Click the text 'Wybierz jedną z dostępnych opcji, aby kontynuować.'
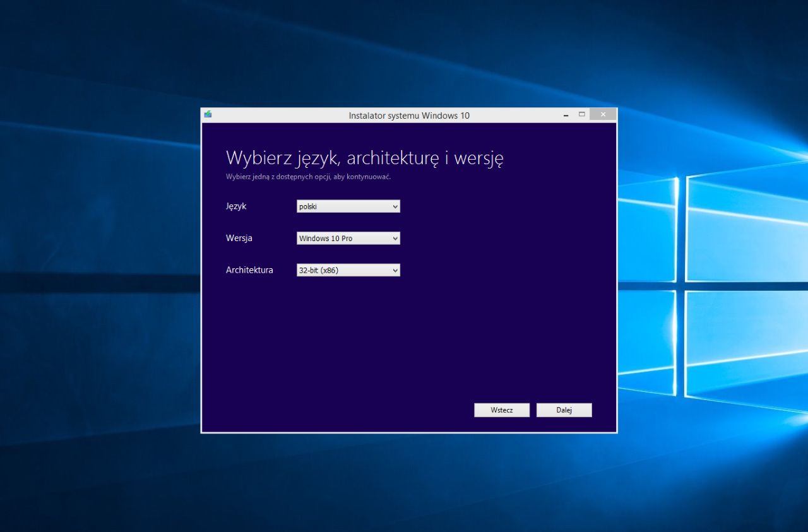This screenshot has height=532, width=808. point(309,177)
